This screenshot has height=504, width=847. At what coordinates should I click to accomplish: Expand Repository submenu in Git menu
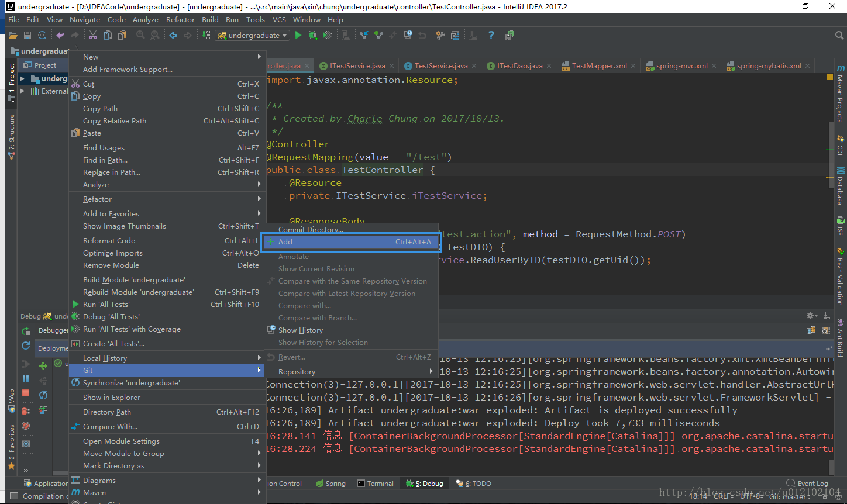(x=350, y=371)
